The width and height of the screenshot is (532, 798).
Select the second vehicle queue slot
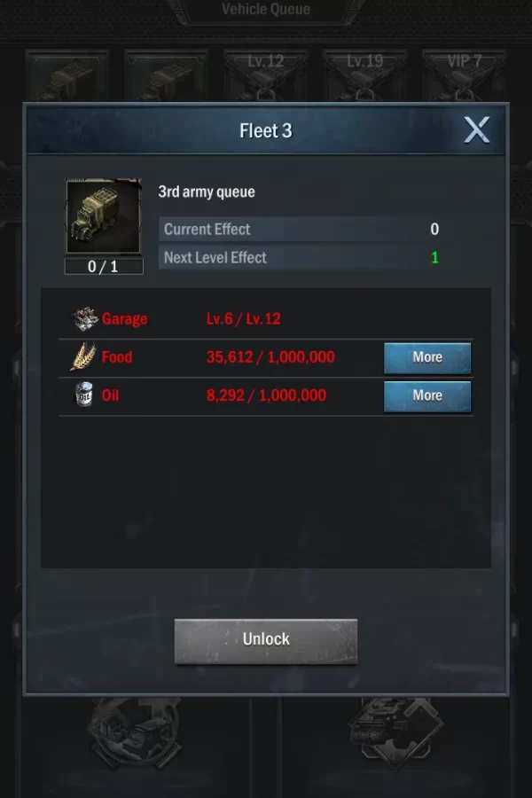[x=167, y=75]
